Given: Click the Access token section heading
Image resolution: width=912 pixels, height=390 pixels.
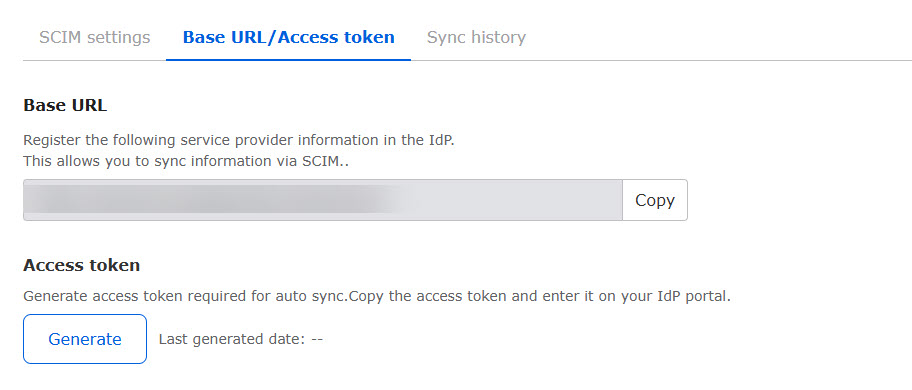Looking at the screenshot, I should point(81,265).
